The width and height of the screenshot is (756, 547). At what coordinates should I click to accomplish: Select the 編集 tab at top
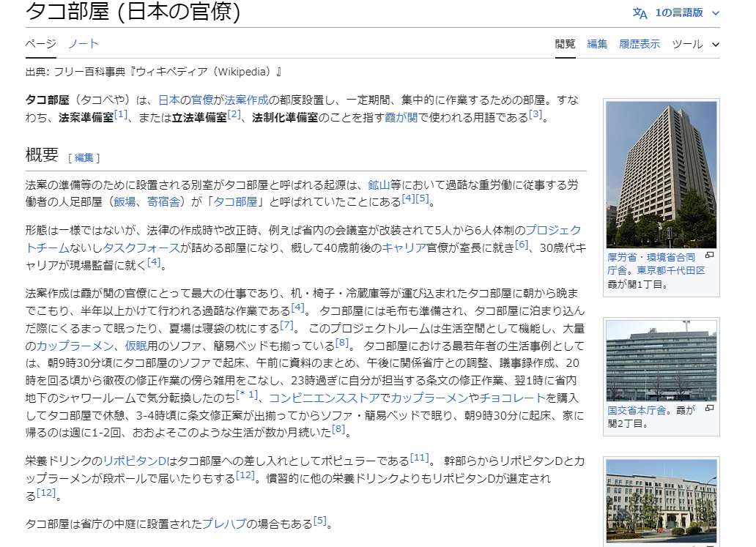click(x=597, y=45)
